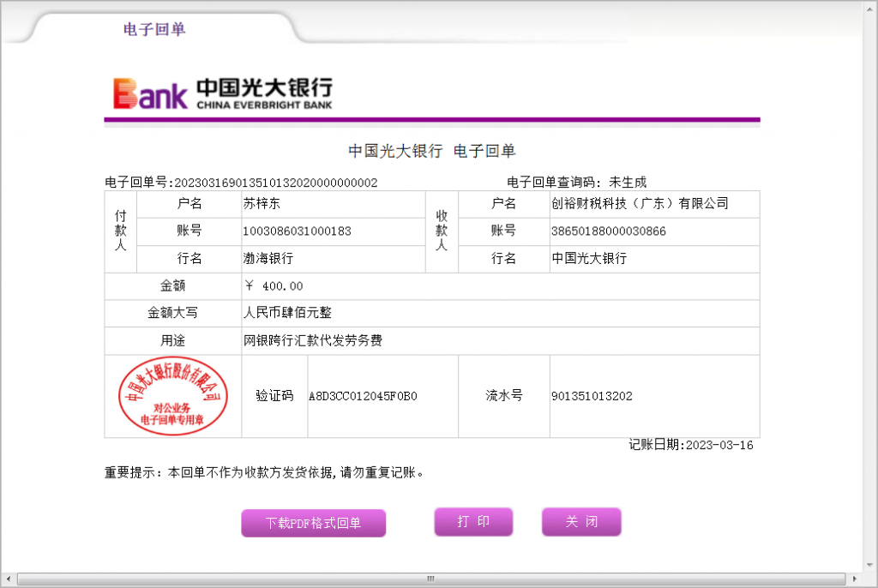The image size is (878, 588).
Task: Click the horizontal scroll right arrow
Action: pos(855,579)
